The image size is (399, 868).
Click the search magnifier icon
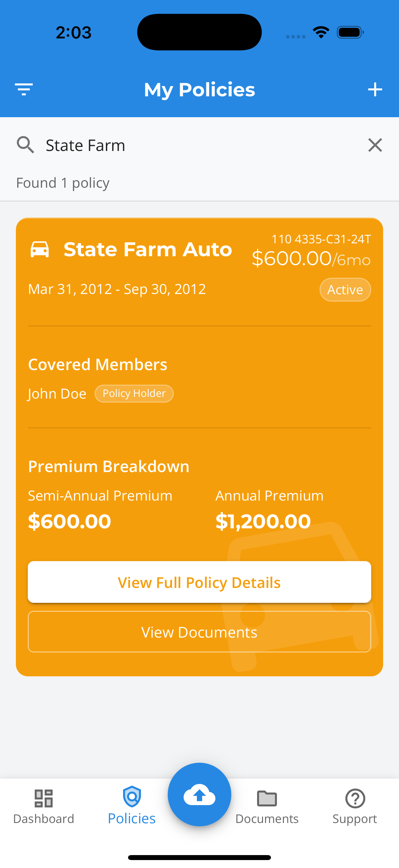25,145
